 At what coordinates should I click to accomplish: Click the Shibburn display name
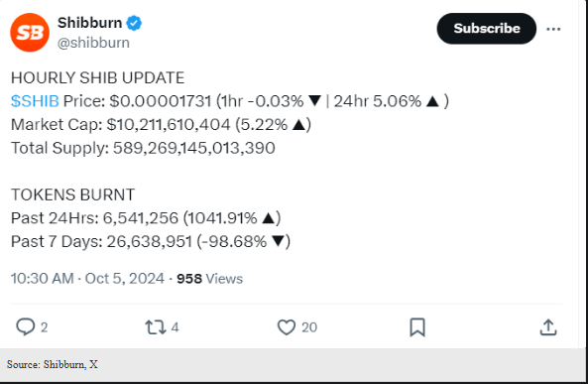click(89, 23)
